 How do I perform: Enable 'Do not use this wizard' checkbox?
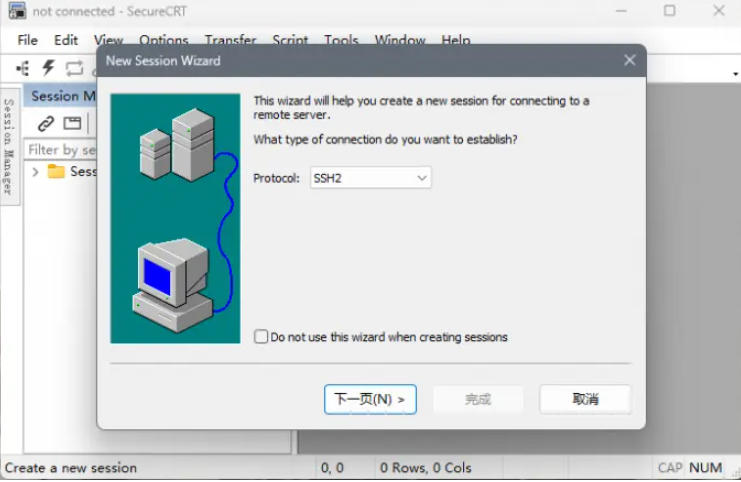261,336
